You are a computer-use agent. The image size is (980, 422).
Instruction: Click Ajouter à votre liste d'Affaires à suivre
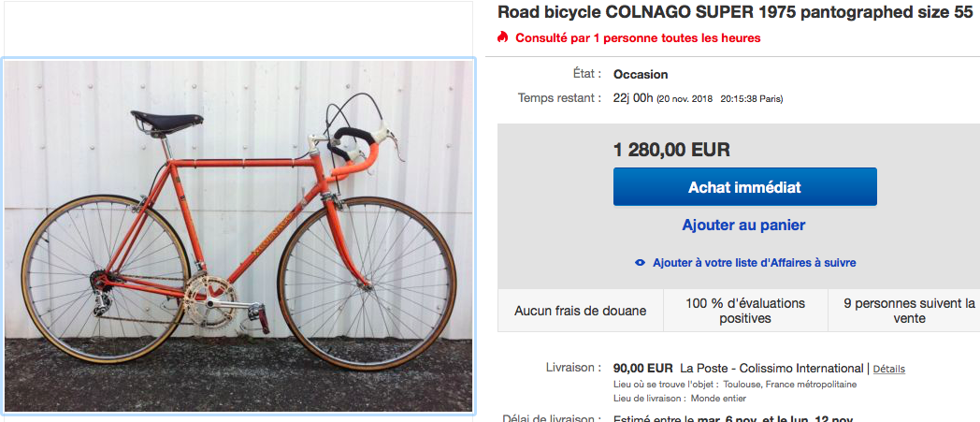point(754,263)
